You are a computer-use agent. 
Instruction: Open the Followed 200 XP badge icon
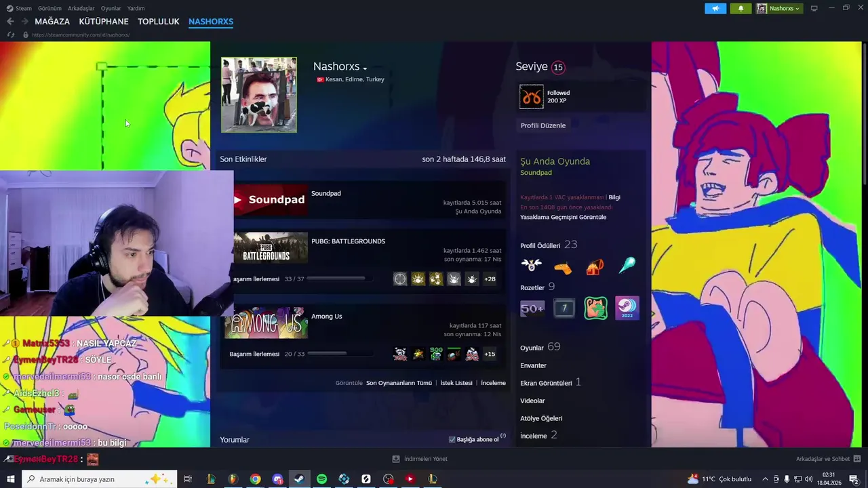click(532, 97)
